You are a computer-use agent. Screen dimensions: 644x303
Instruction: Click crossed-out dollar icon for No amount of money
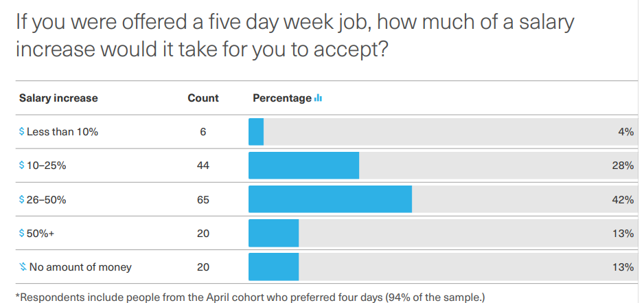coord(23,267)
